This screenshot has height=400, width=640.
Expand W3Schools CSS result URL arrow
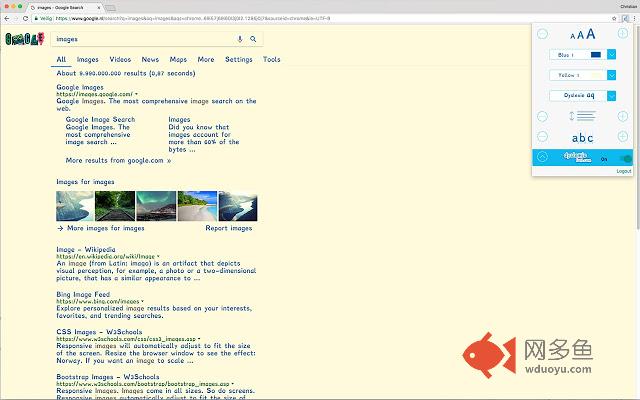tap(199, 339)
